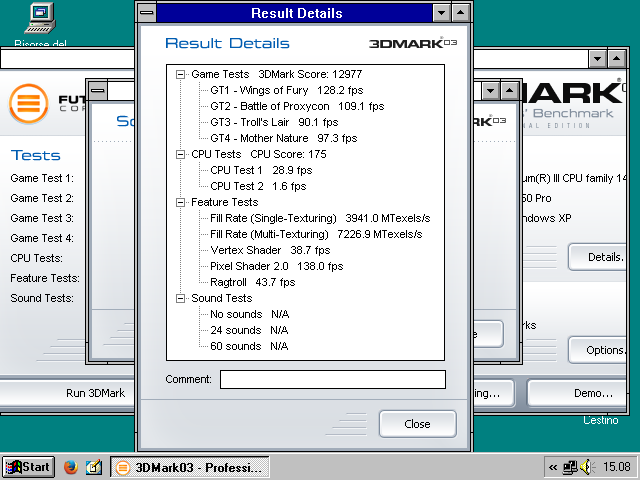
Task: Open middle window's system menu box
Action: pos(98,91)
